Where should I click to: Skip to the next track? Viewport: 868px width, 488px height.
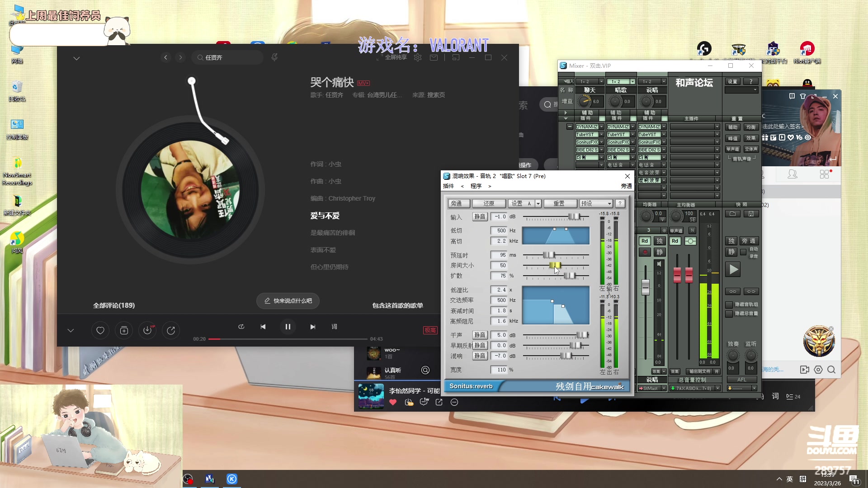(x=312, y=326)
